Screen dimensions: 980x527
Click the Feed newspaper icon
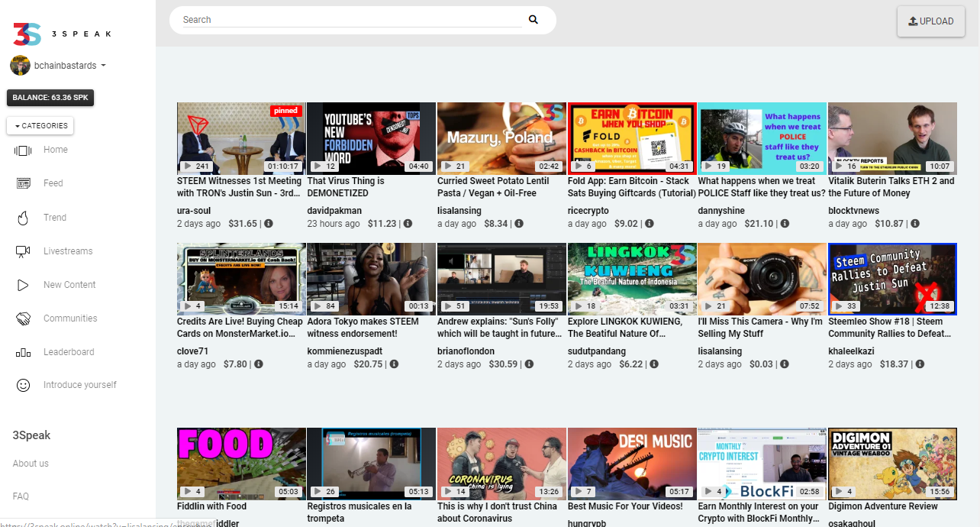(23, 183)
